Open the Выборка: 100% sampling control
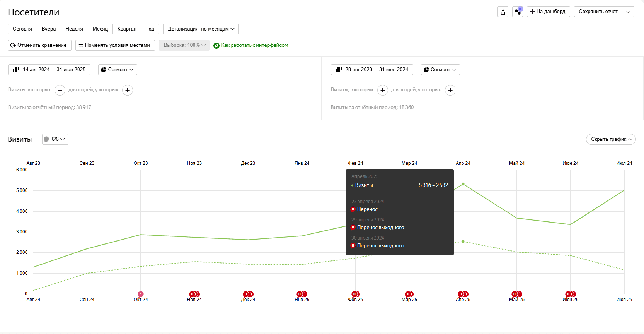Viewport: 644px width, 334px height. (x=184, y=45)
